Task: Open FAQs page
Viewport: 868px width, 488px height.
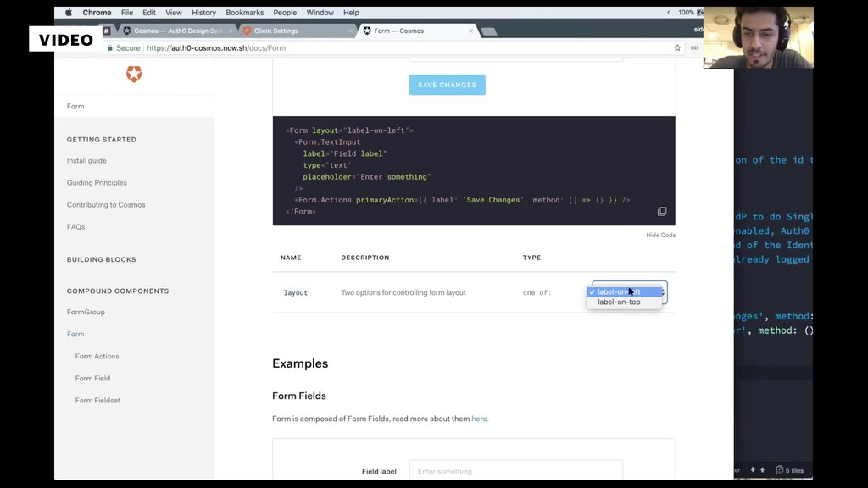Action: point(75,227)
